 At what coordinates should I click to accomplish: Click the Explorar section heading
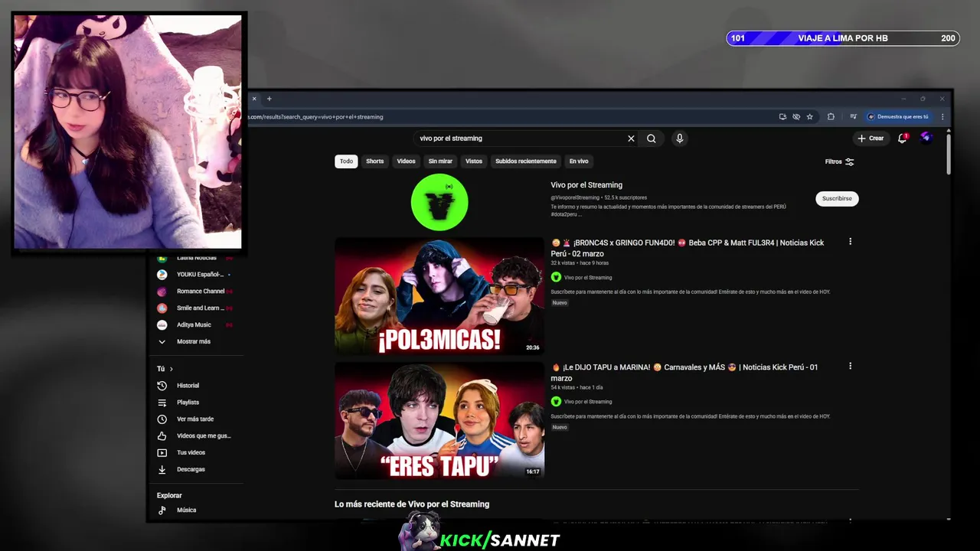(169, 496)
